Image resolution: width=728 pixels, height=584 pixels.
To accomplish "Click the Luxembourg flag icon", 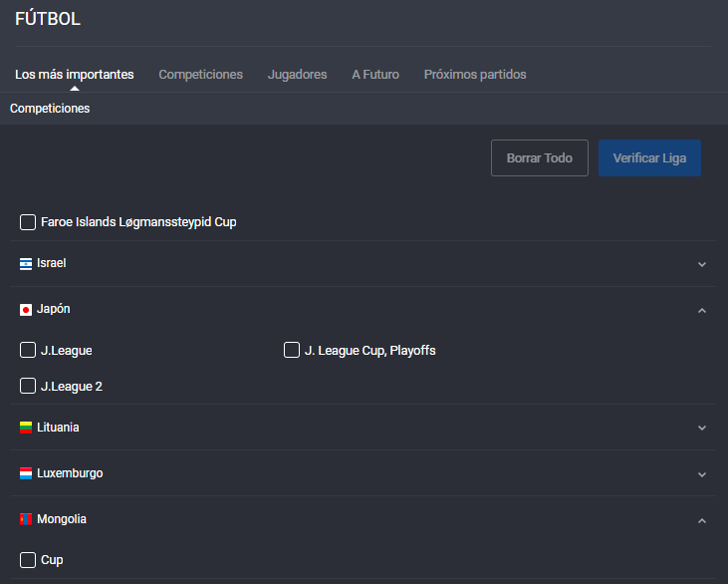I will (26, 473).
